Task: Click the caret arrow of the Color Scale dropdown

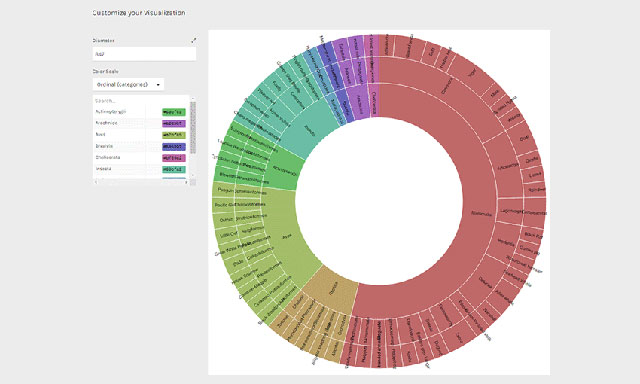Action: pyautogui.click(x=158, y=85)
